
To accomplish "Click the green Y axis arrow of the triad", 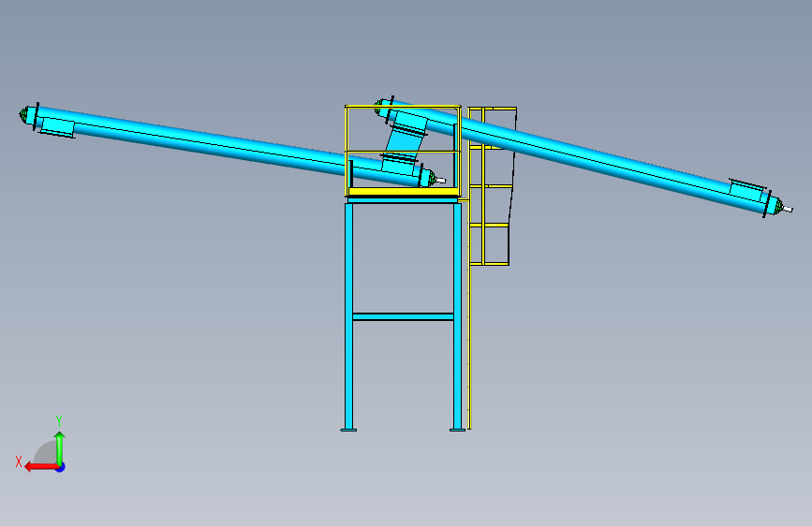I will pos(60,448).
